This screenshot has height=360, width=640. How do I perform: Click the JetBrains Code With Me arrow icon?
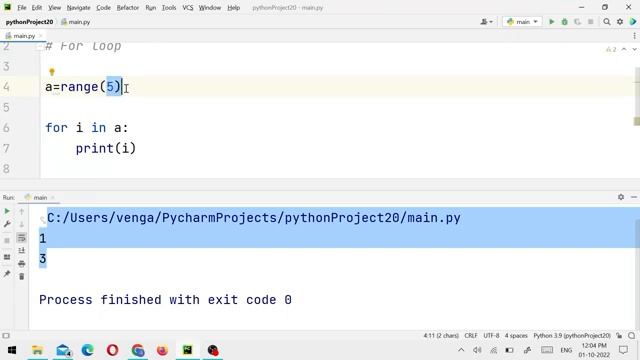point(633,22)
